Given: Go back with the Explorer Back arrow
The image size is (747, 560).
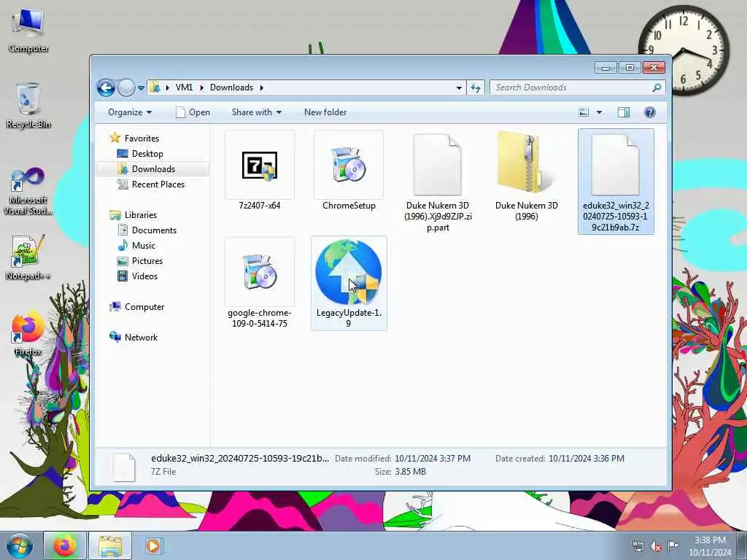Looking at the screenshot, I should (x=107, y=87).
